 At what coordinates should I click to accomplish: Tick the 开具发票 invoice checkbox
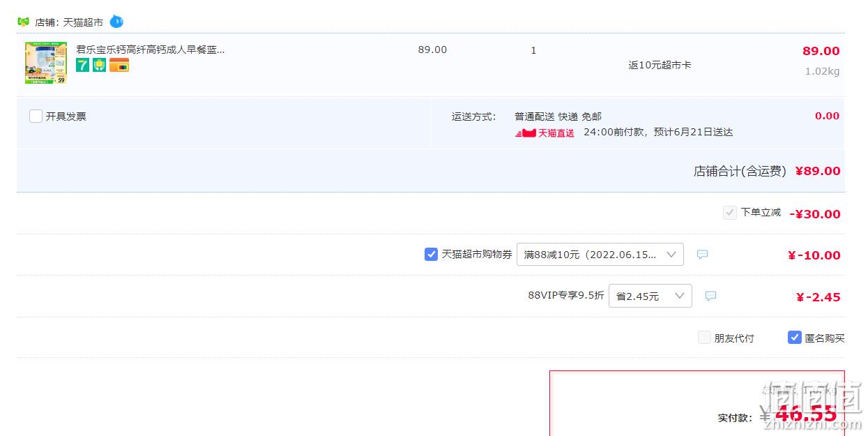36,116
